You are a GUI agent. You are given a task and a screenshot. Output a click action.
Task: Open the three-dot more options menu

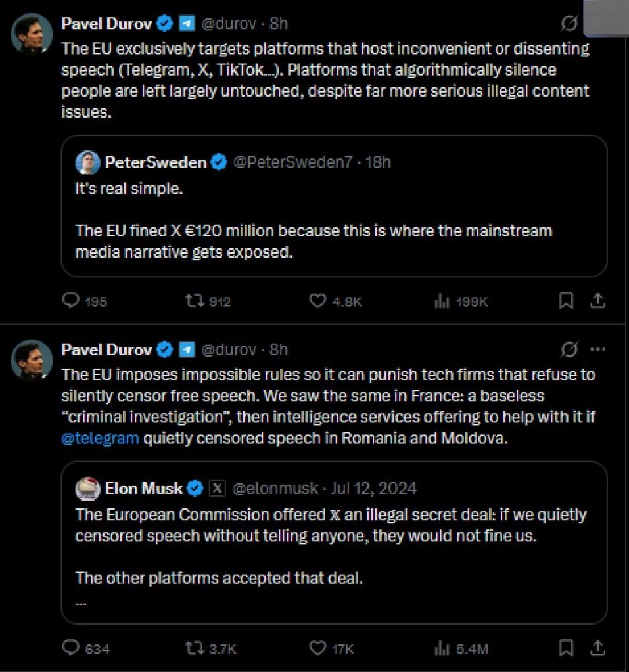[x=598, y=349]
